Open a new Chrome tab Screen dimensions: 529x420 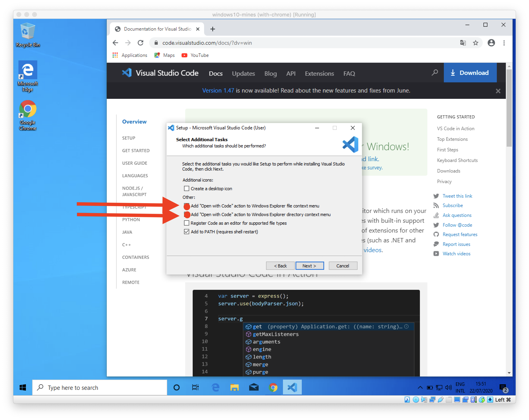click(213, 29)
